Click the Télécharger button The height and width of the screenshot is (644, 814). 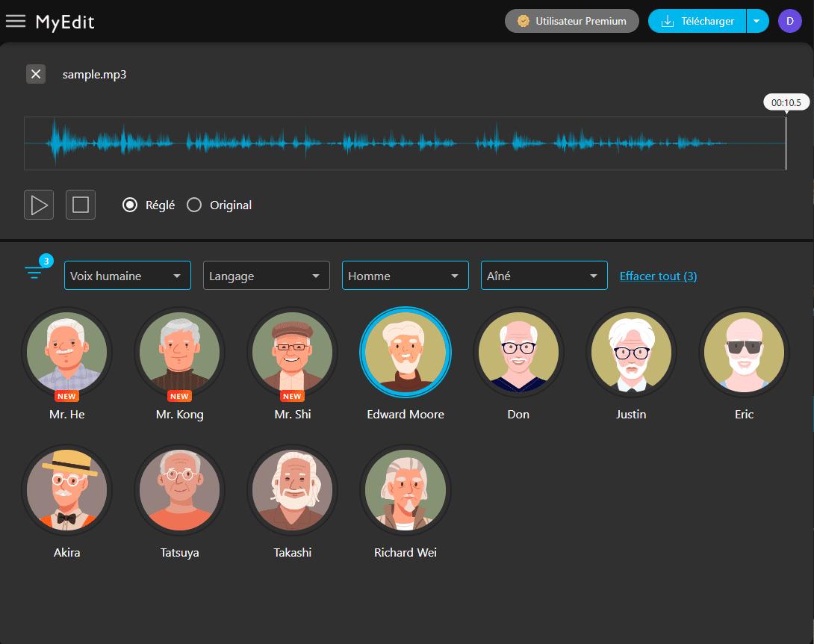[698, 22]
